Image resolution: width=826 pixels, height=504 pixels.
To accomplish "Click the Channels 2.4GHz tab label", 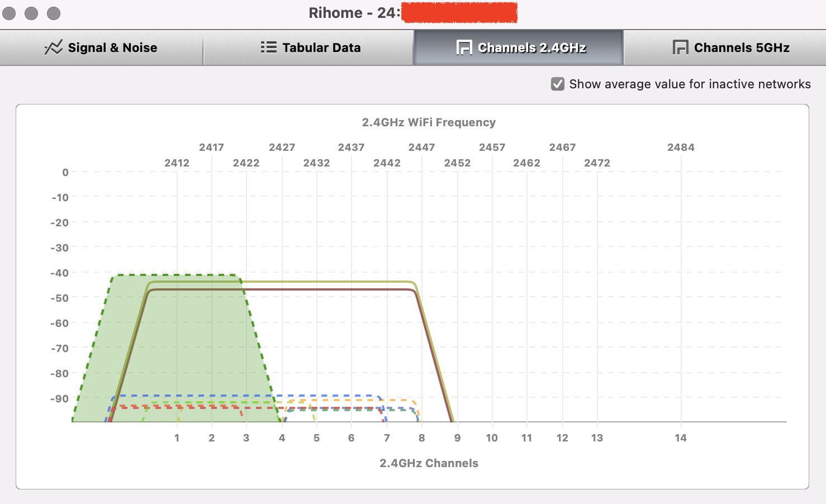I will tap(532, 47).
